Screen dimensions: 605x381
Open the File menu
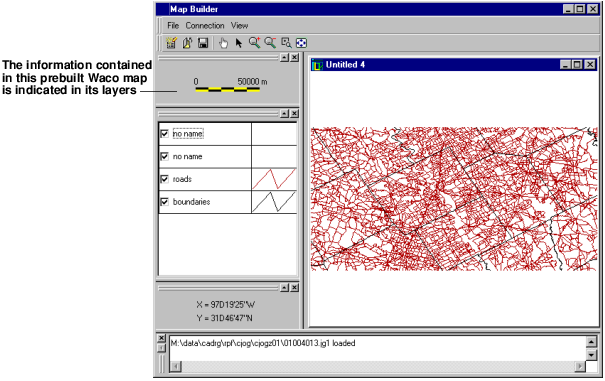click(x=173, y=25)
